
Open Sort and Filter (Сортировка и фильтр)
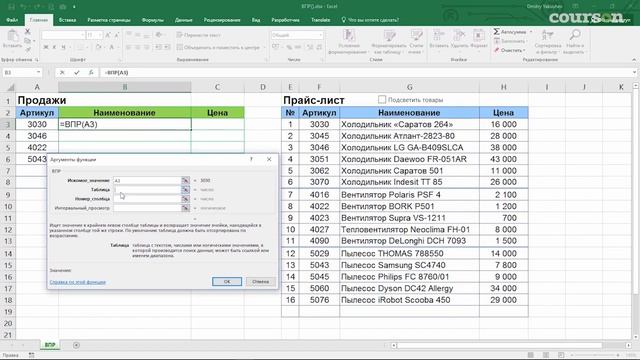(x=547, y=42)
